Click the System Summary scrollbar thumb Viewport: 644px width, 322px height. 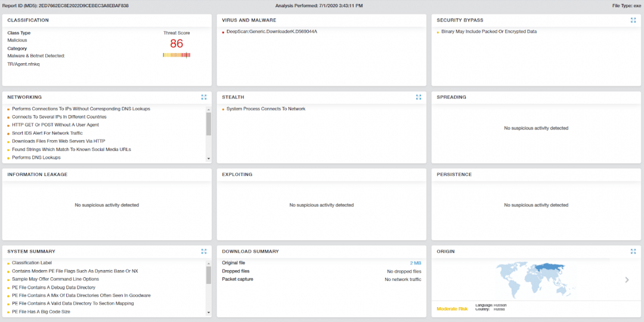tap(209, 275)
